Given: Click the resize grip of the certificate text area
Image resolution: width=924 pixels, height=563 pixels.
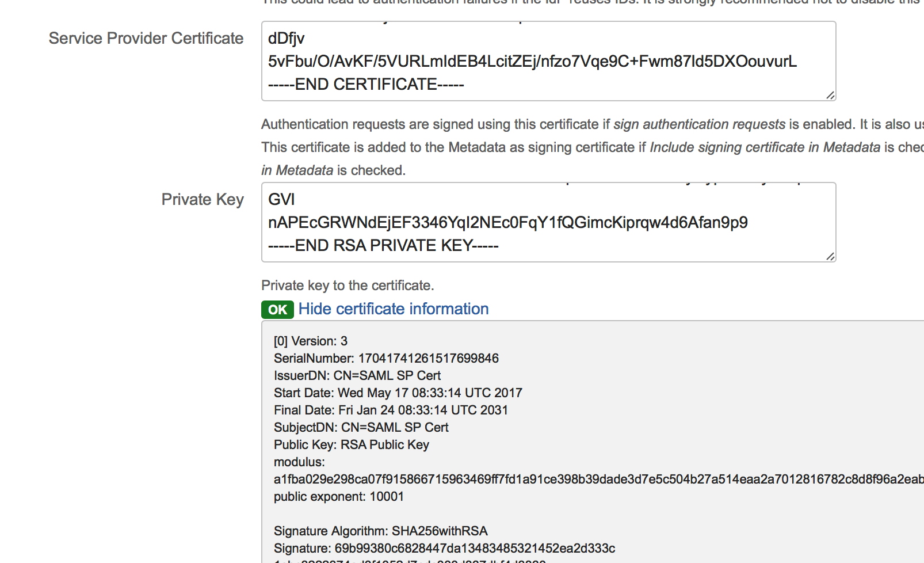Looking at the screenshot, I should (x=830, y=95).
